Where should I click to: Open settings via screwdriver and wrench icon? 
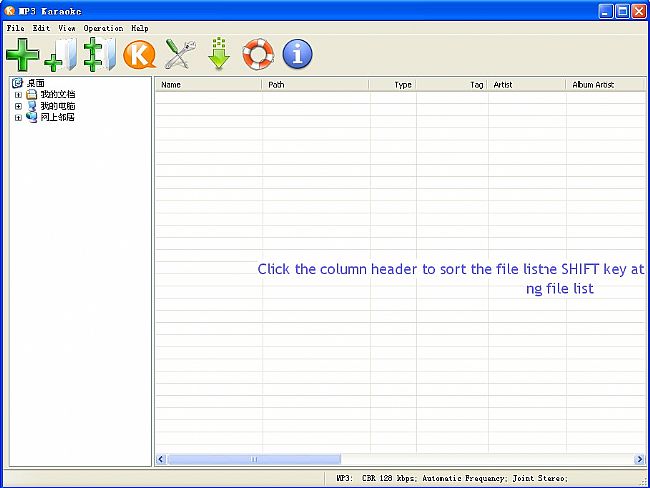(x=180, y=54)
